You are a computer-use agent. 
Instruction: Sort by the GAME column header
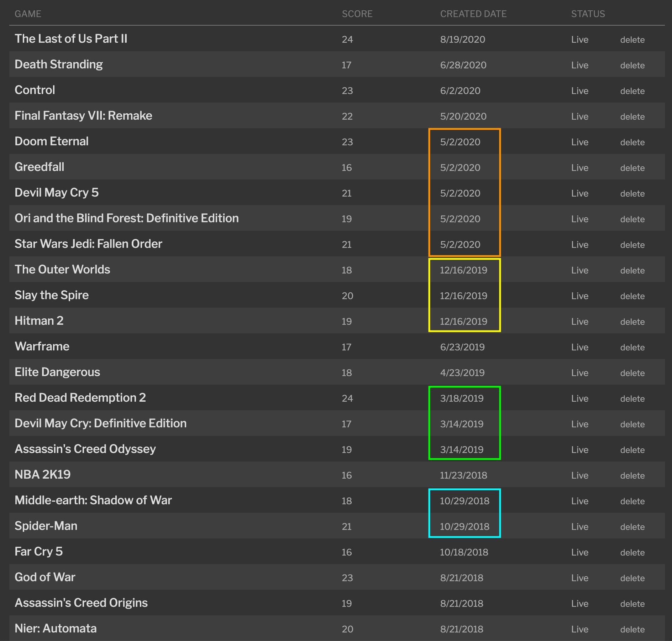coord(28,14)
